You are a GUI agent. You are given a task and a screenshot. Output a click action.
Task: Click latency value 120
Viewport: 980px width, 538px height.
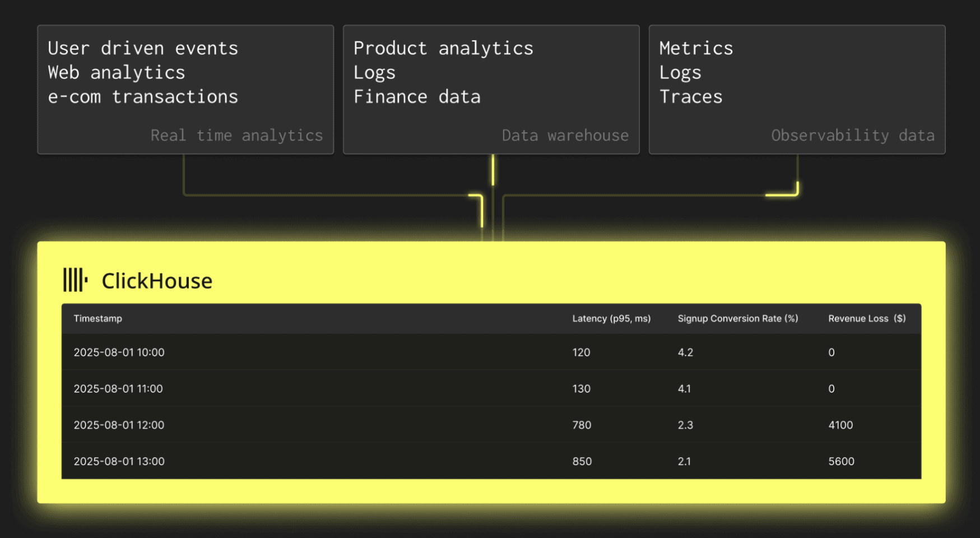[x=581, y=353]
